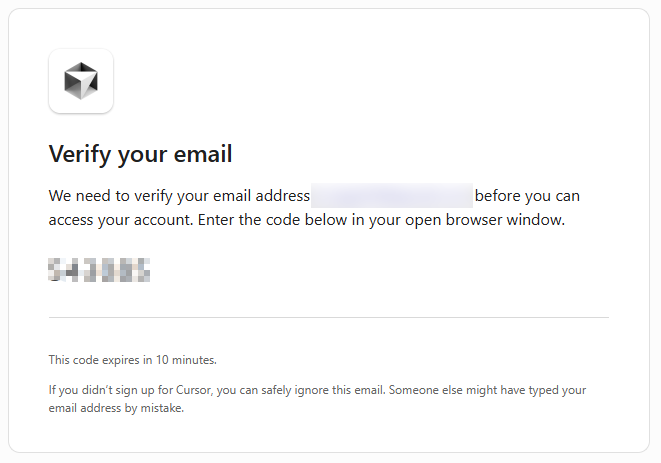Click 'Enter the code below' sentence

(x=274, y=220)
